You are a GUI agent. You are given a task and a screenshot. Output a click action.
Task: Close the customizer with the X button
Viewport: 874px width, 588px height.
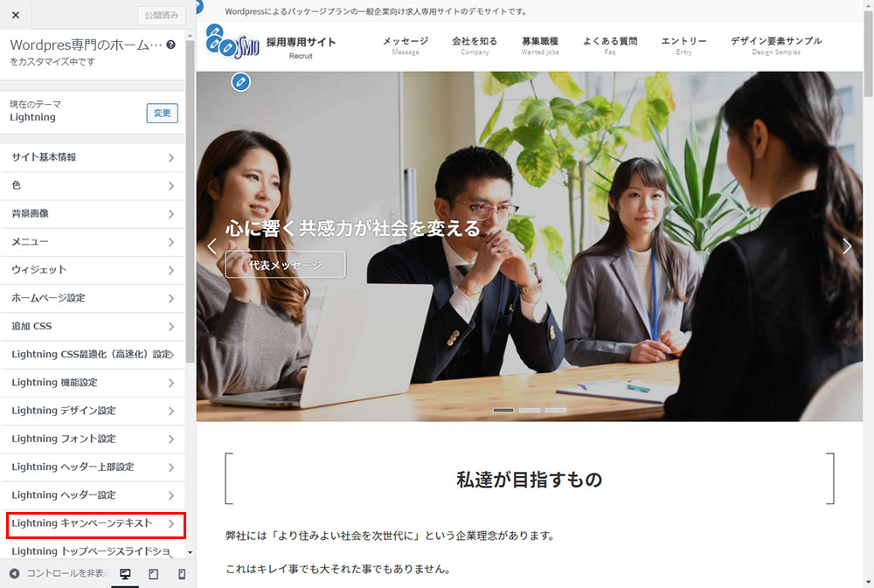click(15, 15)
